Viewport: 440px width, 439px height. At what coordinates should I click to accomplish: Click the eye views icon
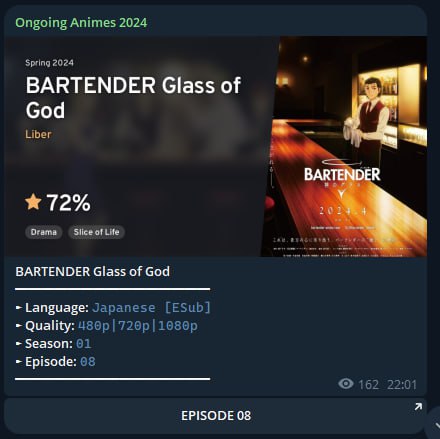click(x=346, y=384)
